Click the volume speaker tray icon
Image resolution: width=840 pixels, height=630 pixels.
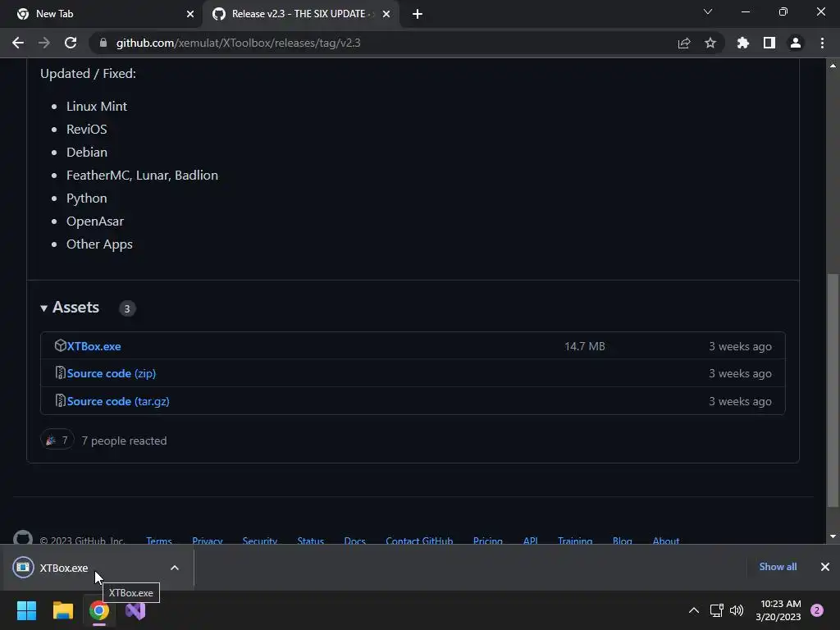(737, 610)
